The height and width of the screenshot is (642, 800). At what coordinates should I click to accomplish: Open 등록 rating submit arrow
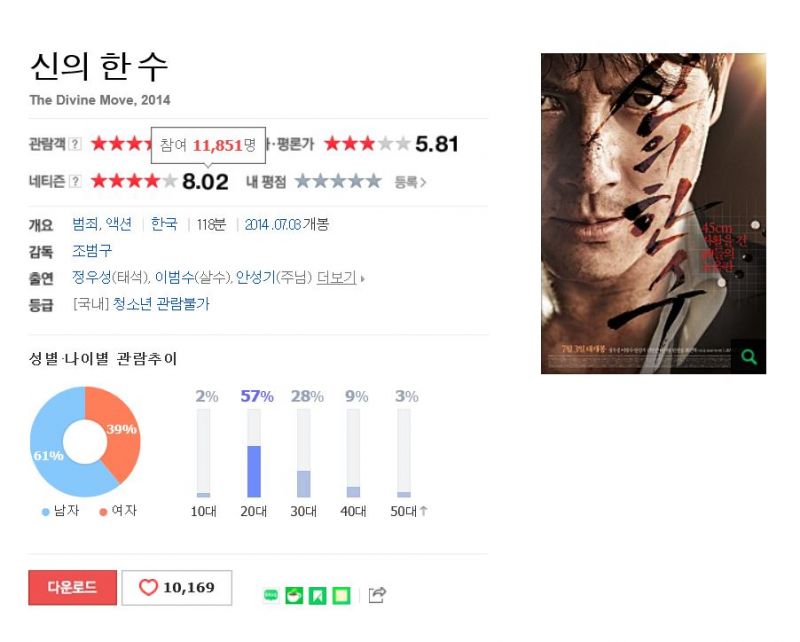[x=410, y=182]
